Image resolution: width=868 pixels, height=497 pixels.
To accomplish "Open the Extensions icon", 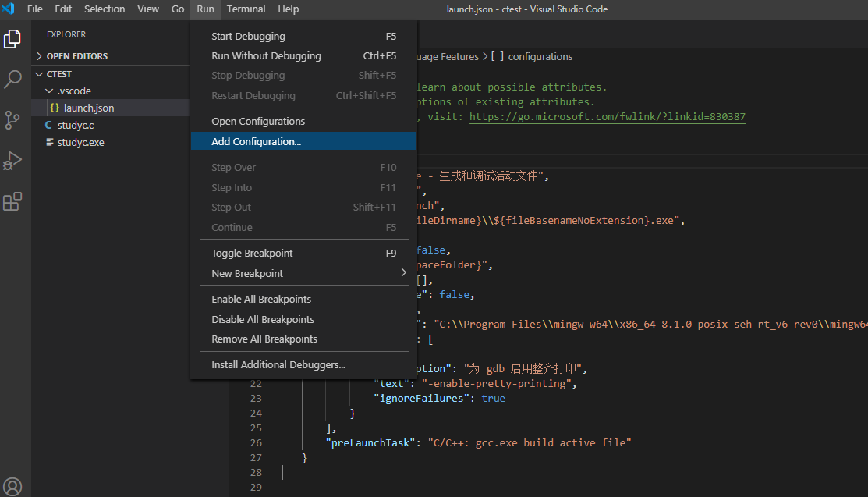I will [12, 201].
